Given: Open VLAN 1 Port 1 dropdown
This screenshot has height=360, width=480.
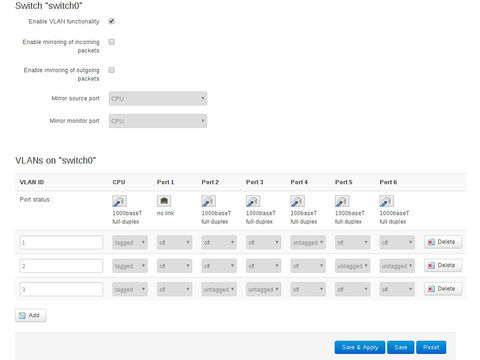Looking at the screenshot, I should pyautogui.click(x=174, y=242).
